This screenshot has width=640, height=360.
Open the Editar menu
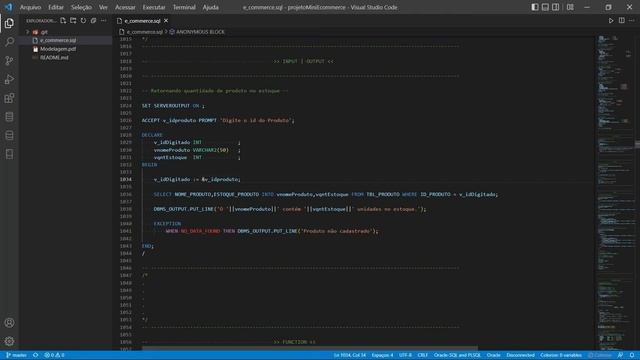tap(56, 7)
